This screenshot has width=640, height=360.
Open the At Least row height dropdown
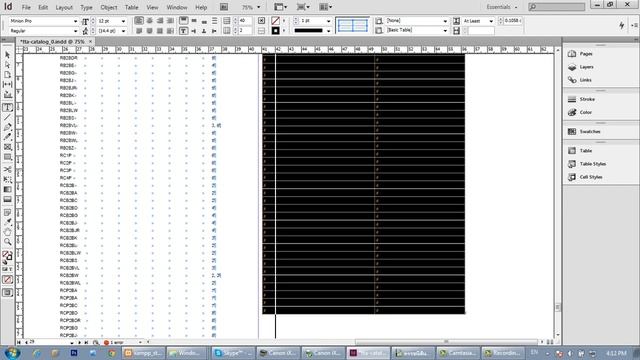pos(491,21)
